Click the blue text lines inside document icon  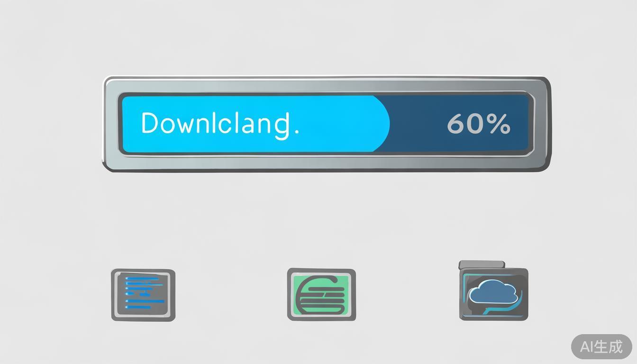coord(144,292)
